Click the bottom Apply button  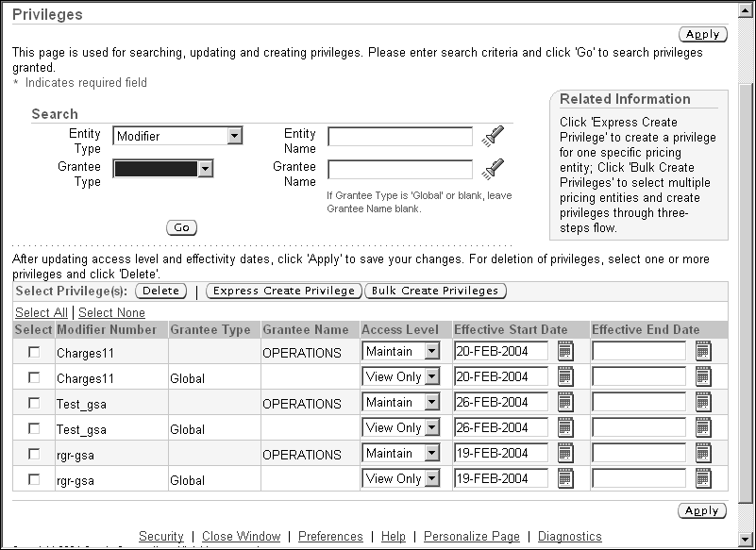pyautogui.click(x=702, y=510)
